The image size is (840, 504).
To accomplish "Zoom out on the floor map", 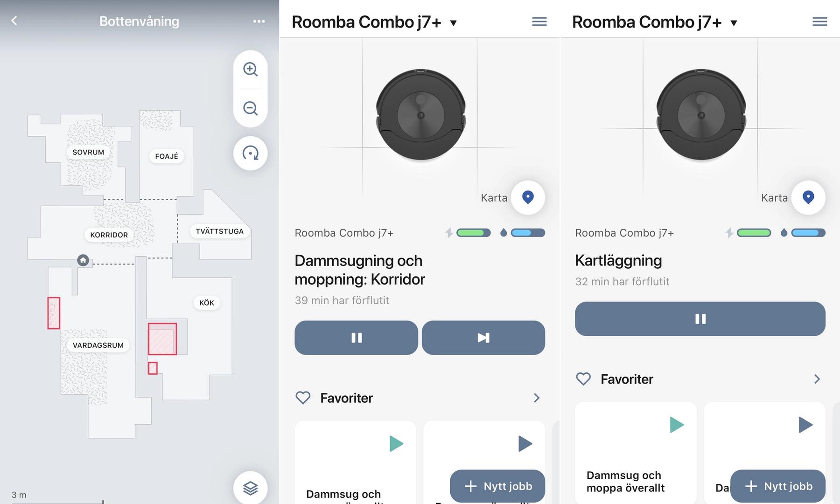I will (251, 108).
